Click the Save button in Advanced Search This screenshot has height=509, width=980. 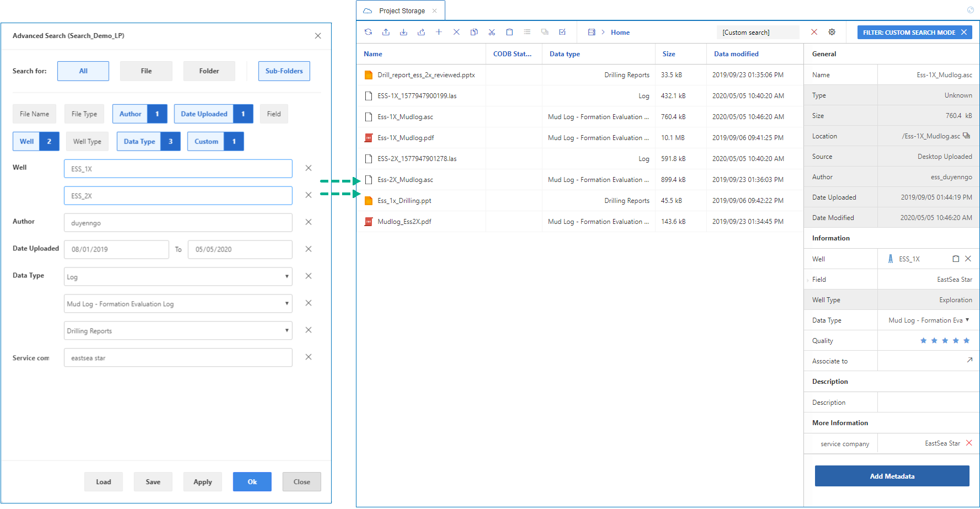(x=153, y=482)
